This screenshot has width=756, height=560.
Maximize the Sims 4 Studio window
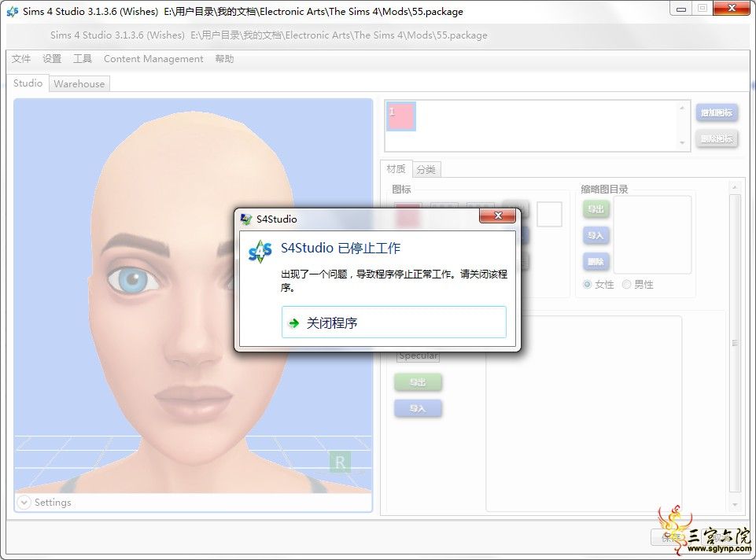point(702,9)
